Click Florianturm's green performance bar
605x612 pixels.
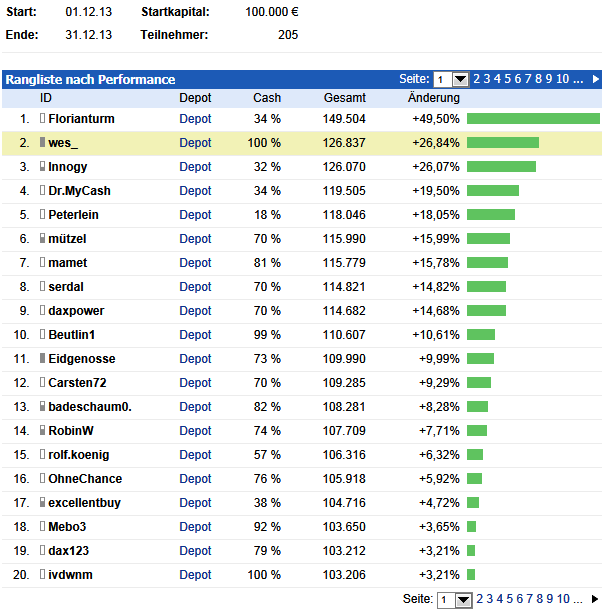[x=533, y=119]
